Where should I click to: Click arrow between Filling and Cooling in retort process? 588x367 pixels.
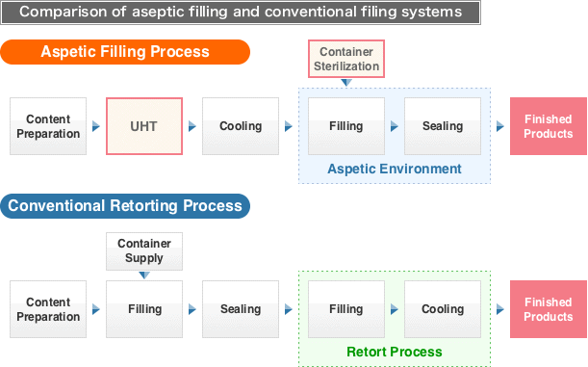[395, 309]
